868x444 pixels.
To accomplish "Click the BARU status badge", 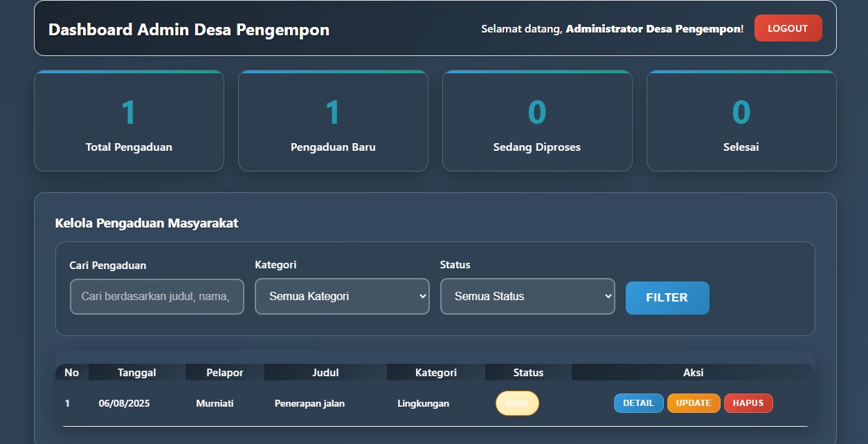I will pos(517,403).
